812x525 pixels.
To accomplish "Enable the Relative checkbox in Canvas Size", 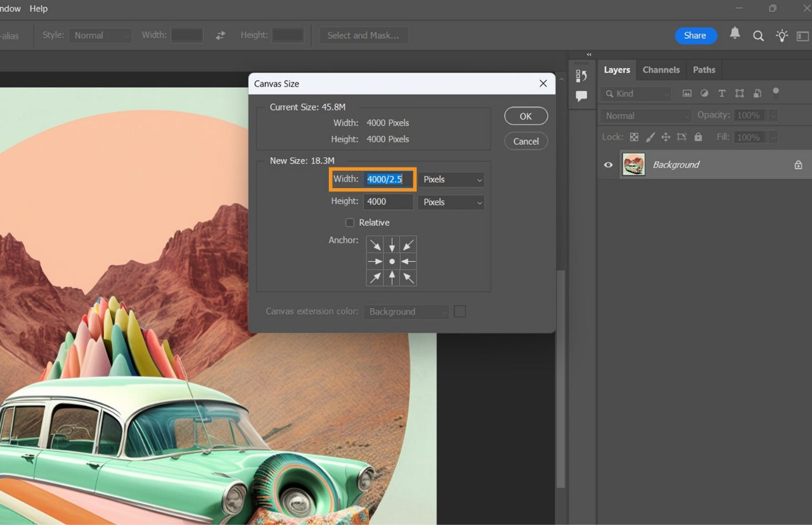I will [349, 222].
